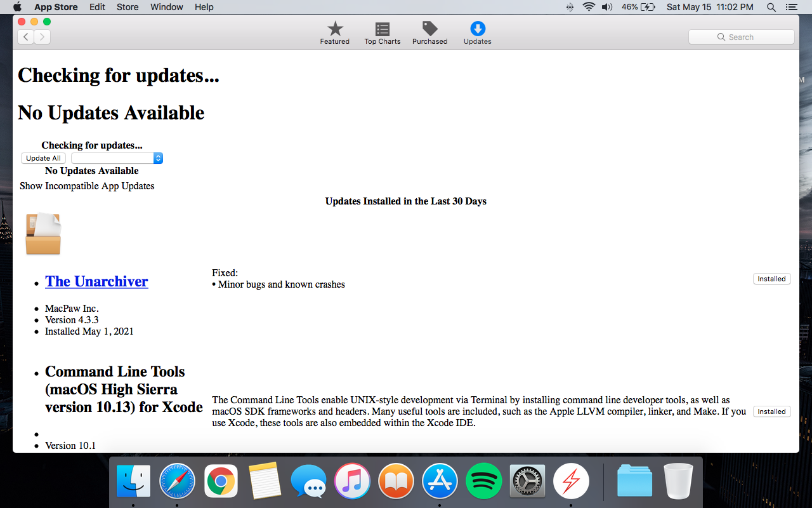Open the Window menu
The height and width of the screenshot is (508, 812).
pyautogui.click(x=167, y=7)
